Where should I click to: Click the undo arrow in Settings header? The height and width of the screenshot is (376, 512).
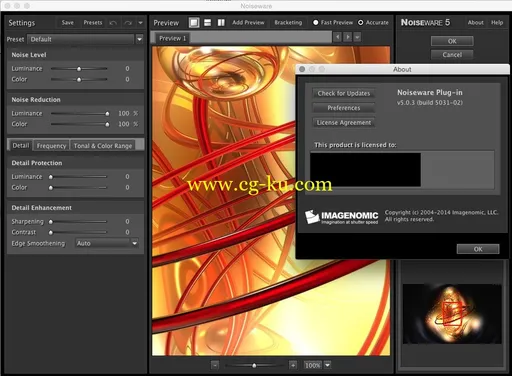pos(113,23)
